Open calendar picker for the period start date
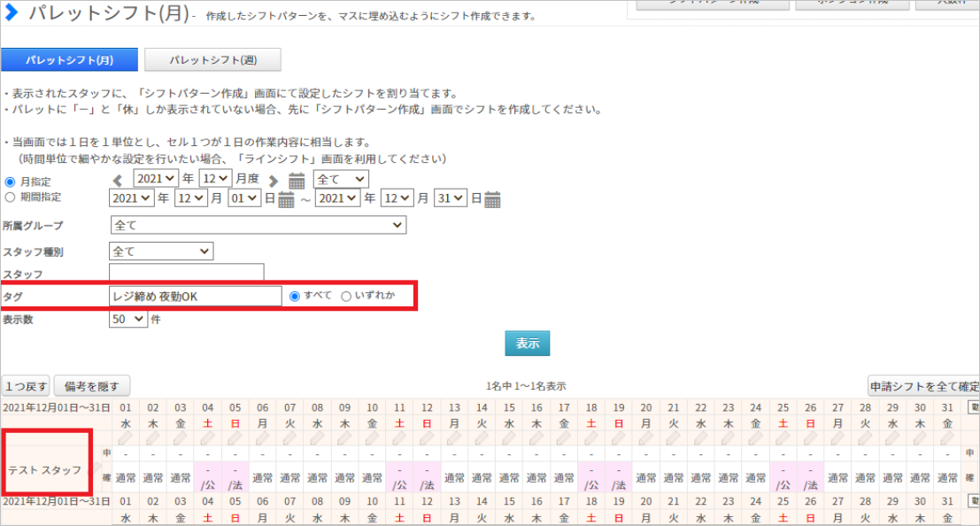 pos(286,199)
